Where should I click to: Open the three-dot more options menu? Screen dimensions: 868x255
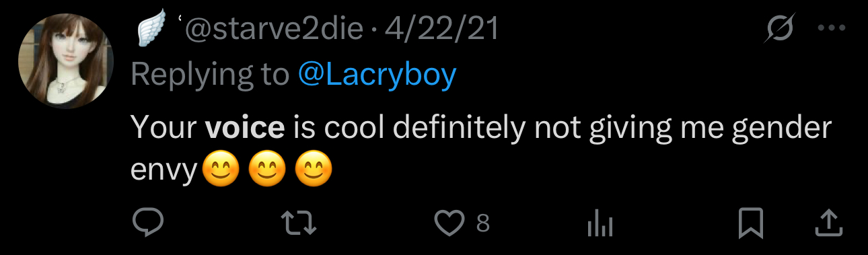coord(830,30)
